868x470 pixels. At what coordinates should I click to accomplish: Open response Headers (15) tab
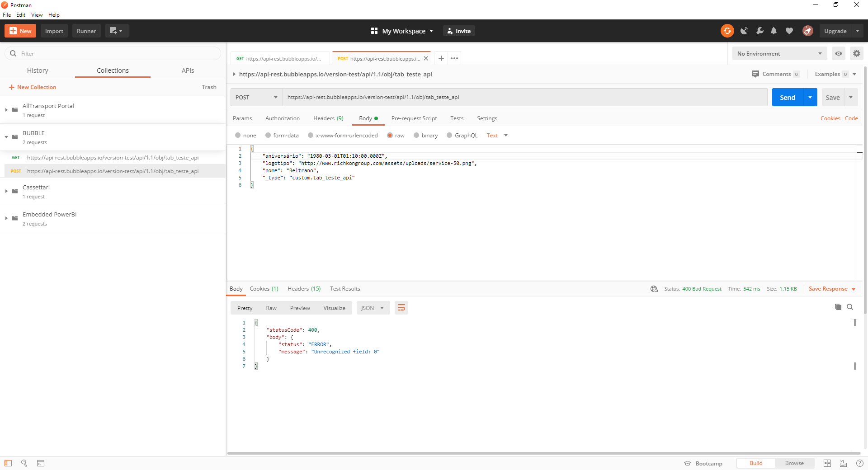click(x=304, y=289)
